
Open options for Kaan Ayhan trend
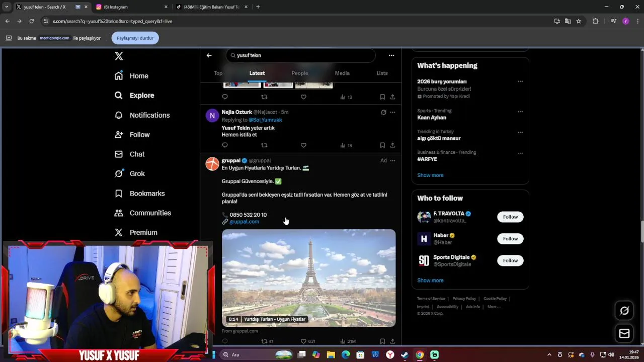click(x=520, y=112)
